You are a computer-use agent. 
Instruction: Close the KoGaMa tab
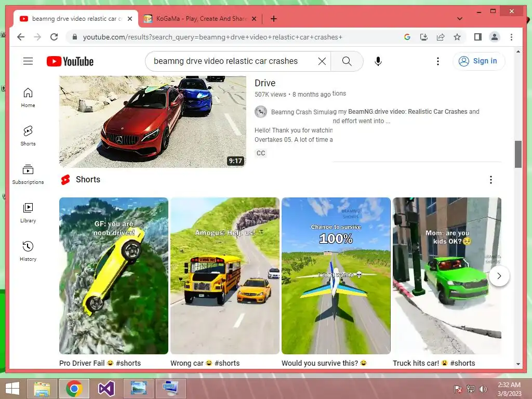(x=254, y=19)
